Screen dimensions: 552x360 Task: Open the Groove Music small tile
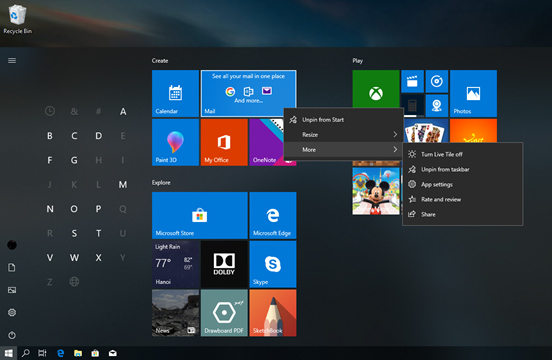point(437,81)
